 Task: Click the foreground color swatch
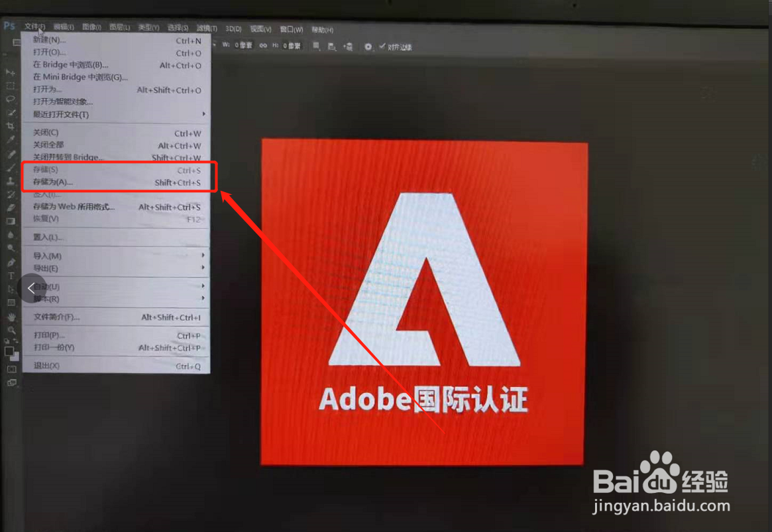point(9,351)
